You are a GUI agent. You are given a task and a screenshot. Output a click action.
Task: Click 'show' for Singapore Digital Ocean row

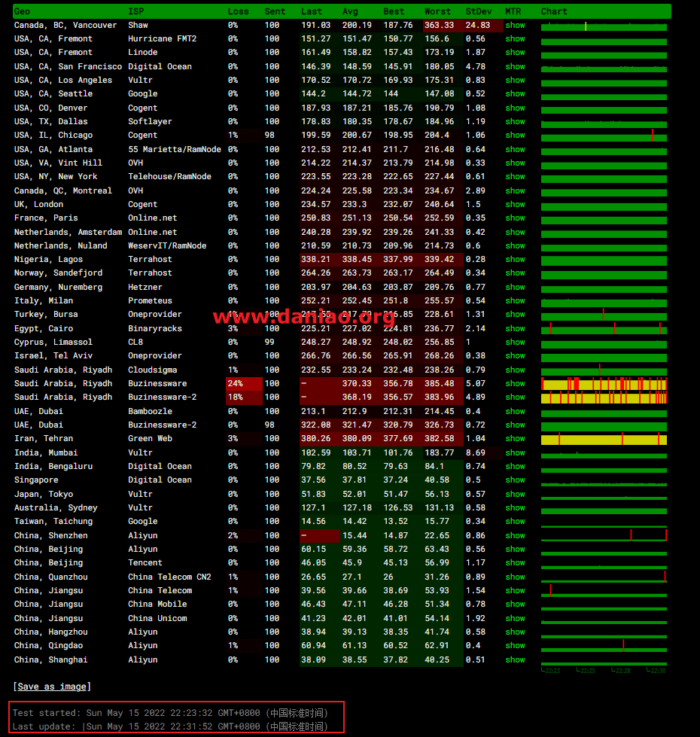tap(515, 480)
